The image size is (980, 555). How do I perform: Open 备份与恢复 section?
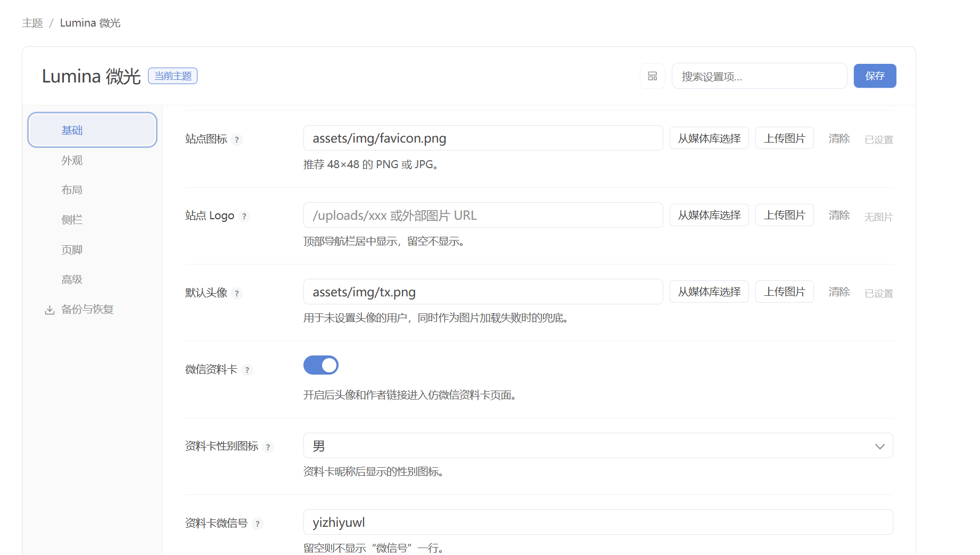pos(92,309)
